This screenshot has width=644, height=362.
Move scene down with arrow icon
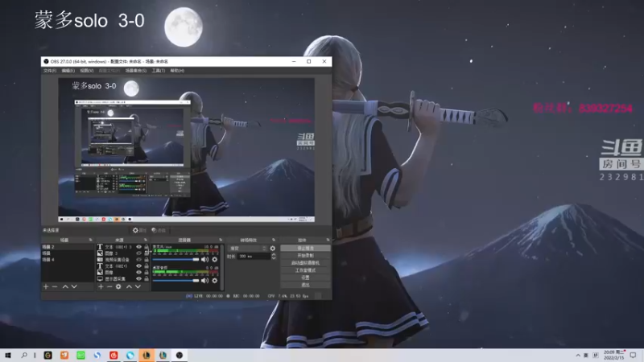point(74,286)
